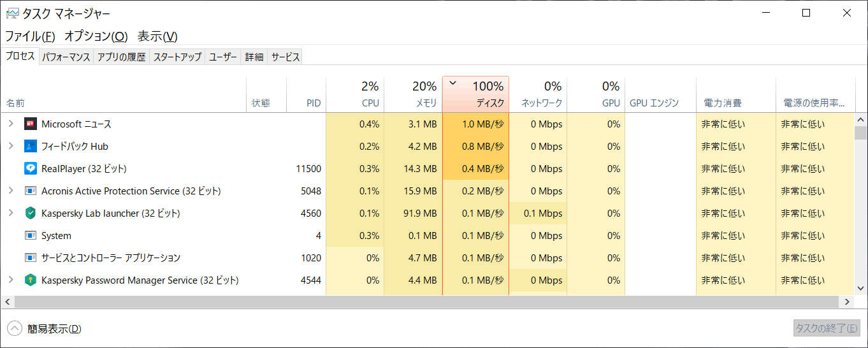Viewport: 868px width, 348px height.
Task: Select the System process name
Action: (56, 236)
